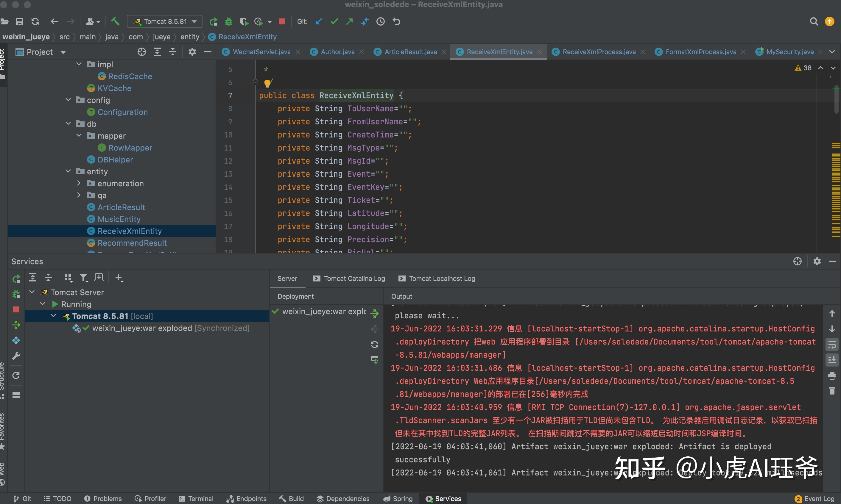This screenshot has height=504, width=841.
Task: Open Event Log in status bar
Action: click(814, 499)
